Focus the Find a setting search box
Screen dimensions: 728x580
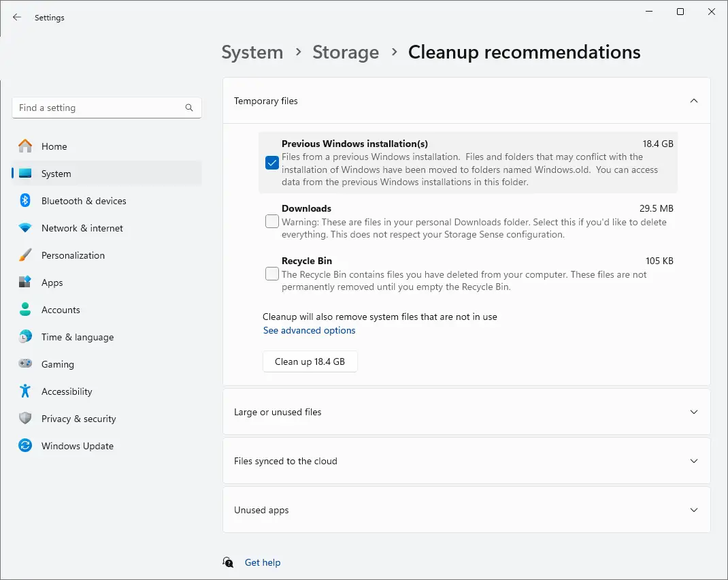pyautogui.click(x=107, y=108)
